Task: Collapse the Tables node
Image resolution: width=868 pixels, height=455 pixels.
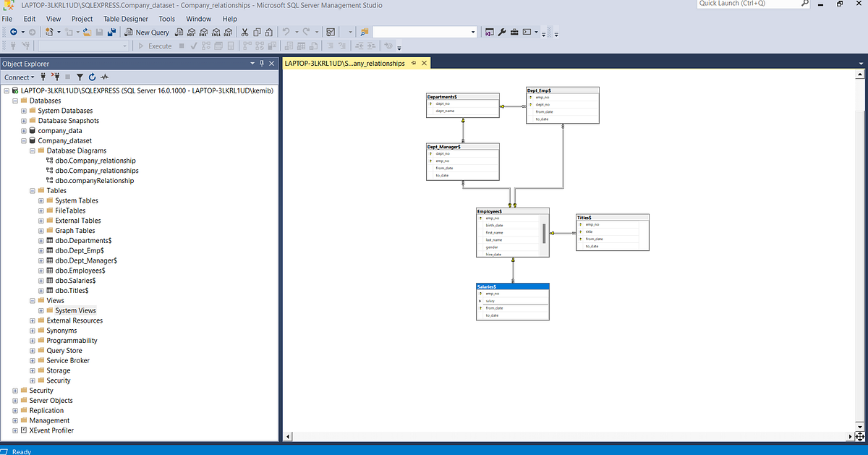Action: [31, 190]
